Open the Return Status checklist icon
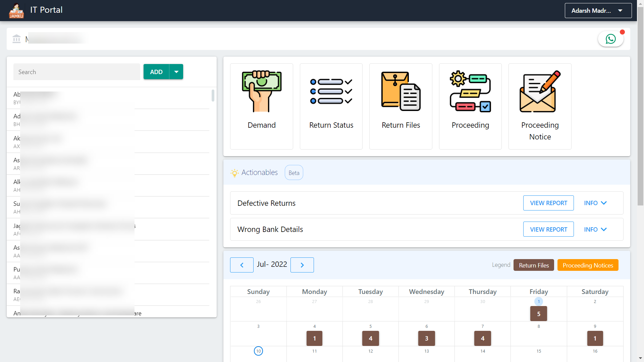644x362 pixels. click(331, 92)
